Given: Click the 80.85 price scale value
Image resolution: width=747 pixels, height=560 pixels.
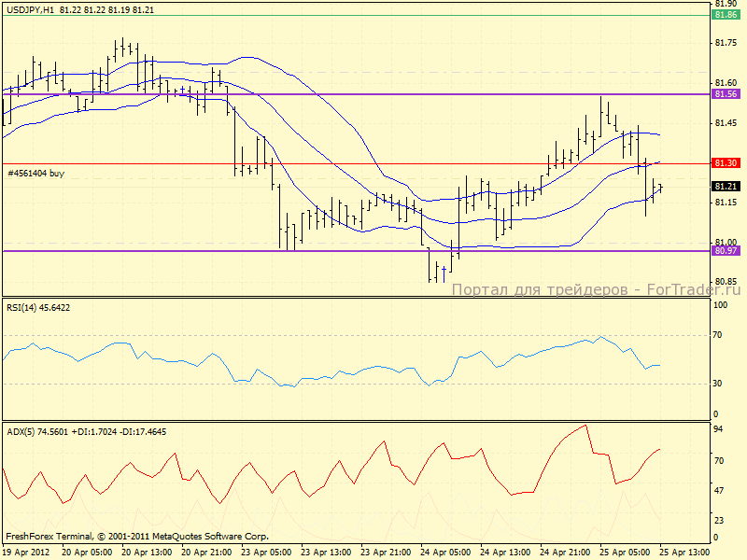Looking at the screenshot, I should pos(726,281).
